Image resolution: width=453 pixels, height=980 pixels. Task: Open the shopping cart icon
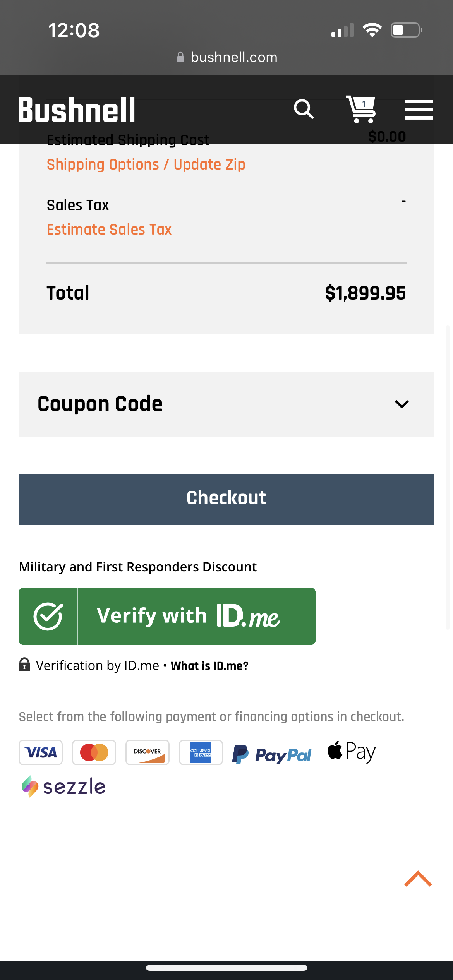click(x=361, y=109)
